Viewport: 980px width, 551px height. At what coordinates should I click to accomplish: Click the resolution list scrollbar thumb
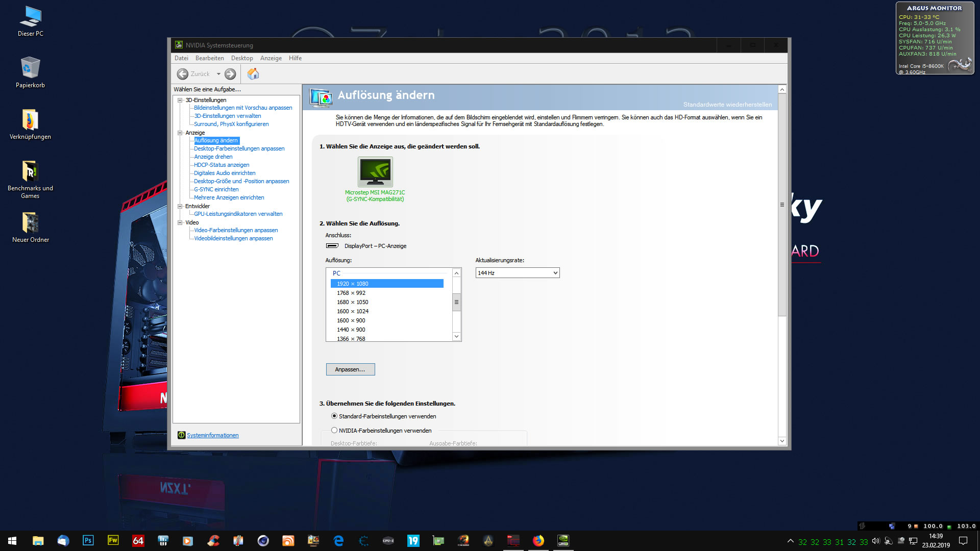click(x=456, y=302)
